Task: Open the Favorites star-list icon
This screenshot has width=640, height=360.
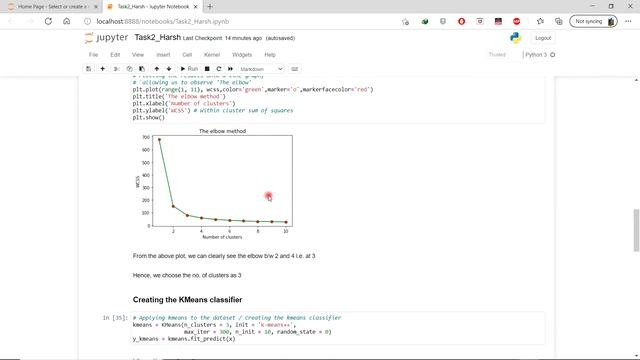Action: pyautogui.click(x=540, y=21)
